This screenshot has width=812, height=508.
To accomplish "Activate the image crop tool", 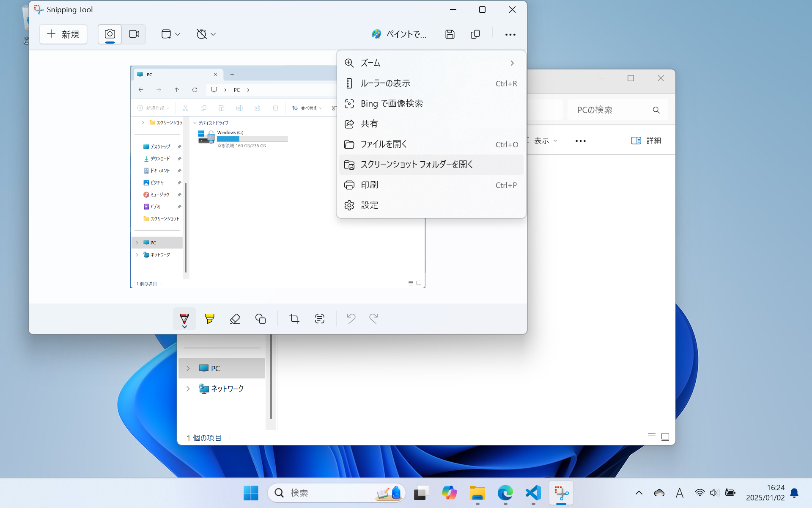I will click(x=294, y=318).
